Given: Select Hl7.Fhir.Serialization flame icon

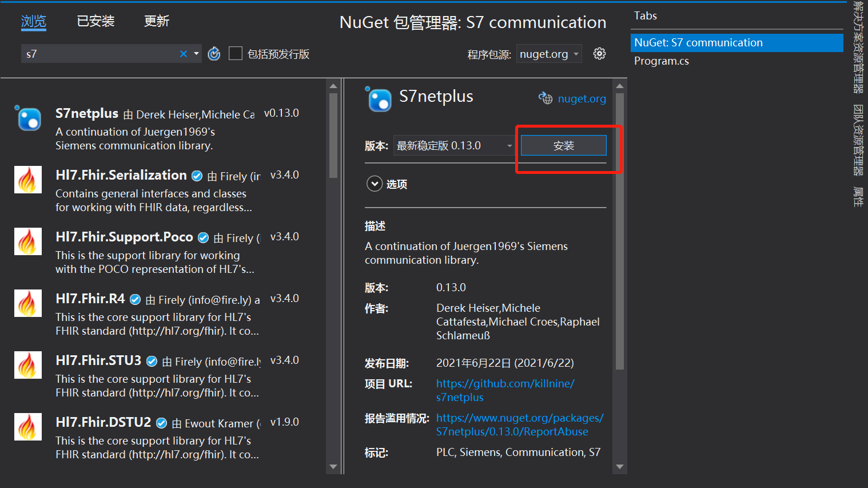Looking at the screenshot, I should coord(28,180).
